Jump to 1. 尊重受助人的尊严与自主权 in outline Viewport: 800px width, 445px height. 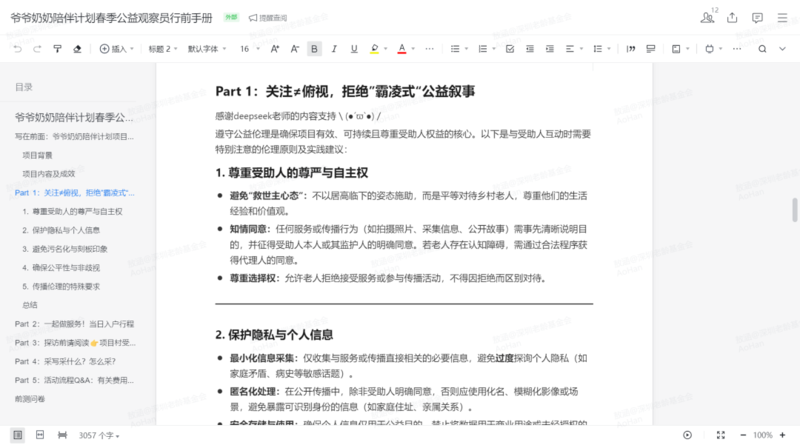click(x=72, y=211)
